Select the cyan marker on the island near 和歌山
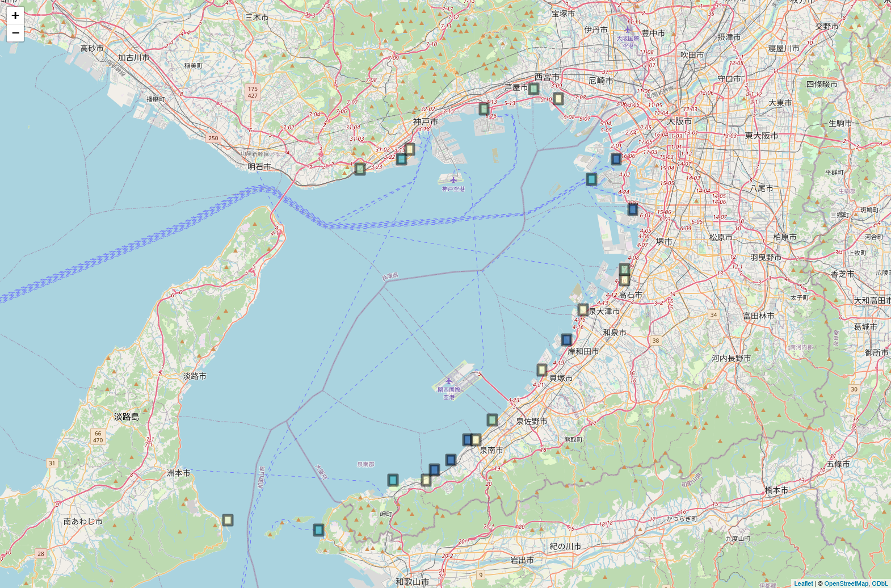 pyautogui.click(x=318, y=530)
